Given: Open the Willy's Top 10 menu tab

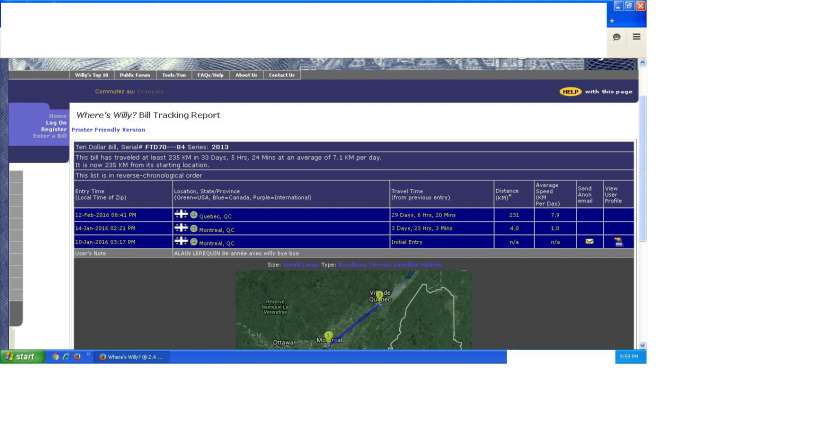Looking at the screenshot, I should tap(92, 75).
